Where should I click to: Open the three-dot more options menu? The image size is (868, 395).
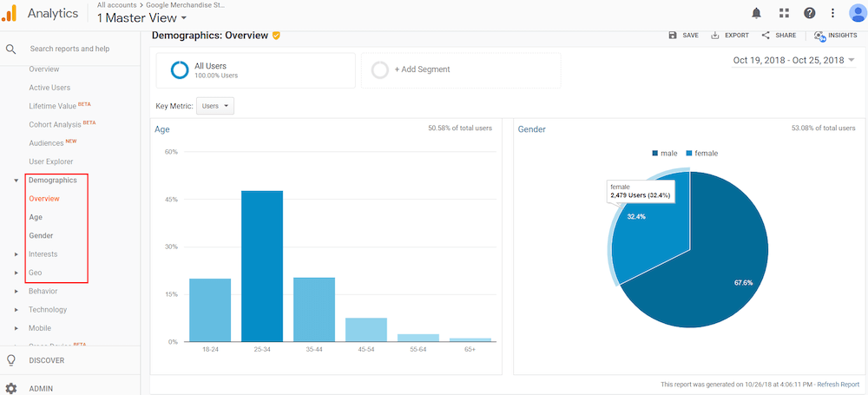coord(833,13)
